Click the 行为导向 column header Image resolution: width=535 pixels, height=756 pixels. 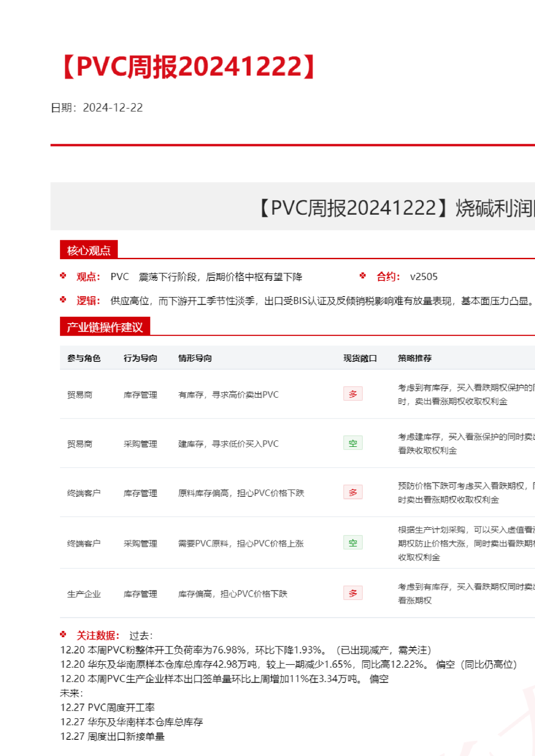[x=141, y=358]
